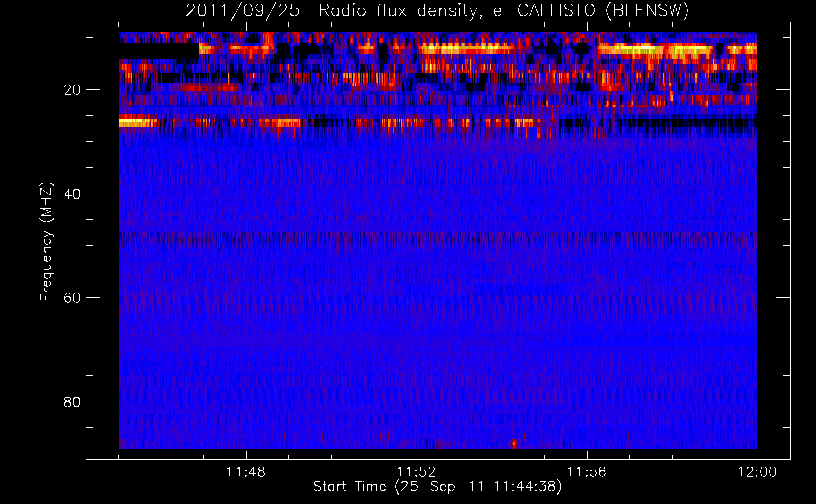
Task: Click the 11:56 time tick label
Action: 587,472
